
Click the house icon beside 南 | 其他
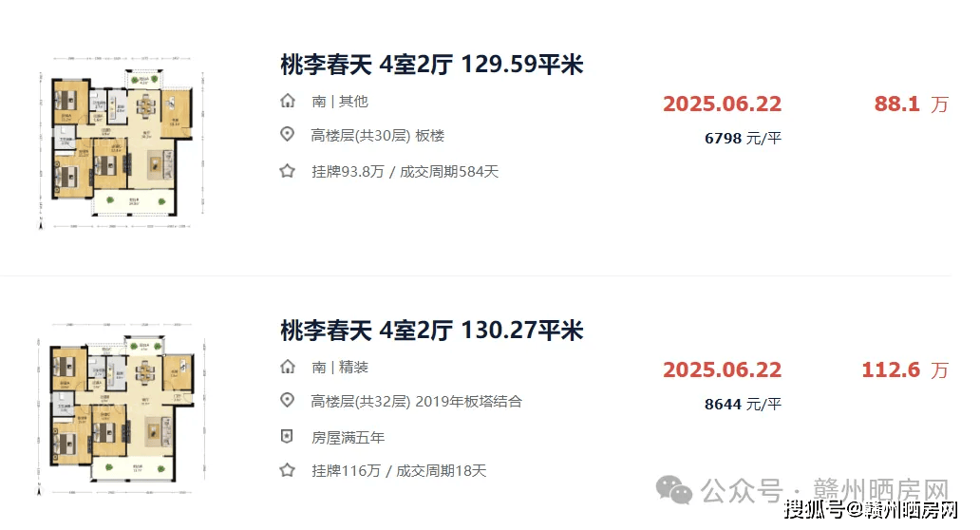click(x=288, y=101)
